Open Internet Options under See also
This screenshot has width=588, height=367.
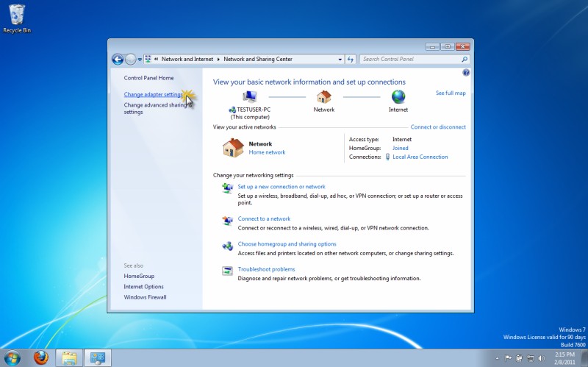[x=143, y=287]
